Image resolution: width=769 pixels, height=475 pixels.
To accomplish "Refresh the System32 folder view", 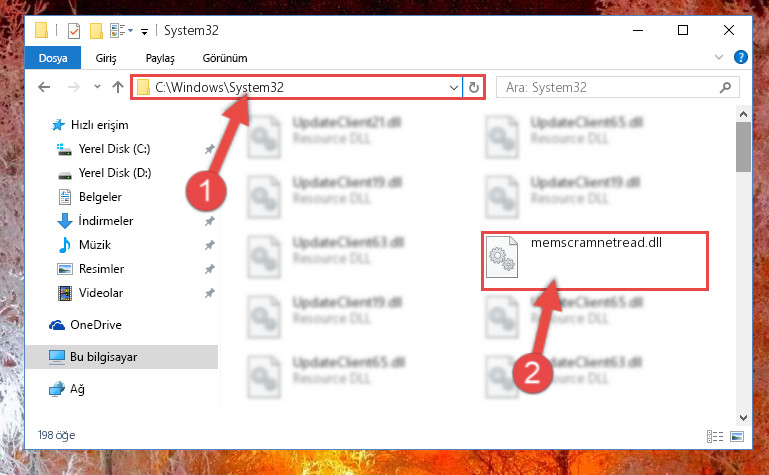I will point(474,87).
